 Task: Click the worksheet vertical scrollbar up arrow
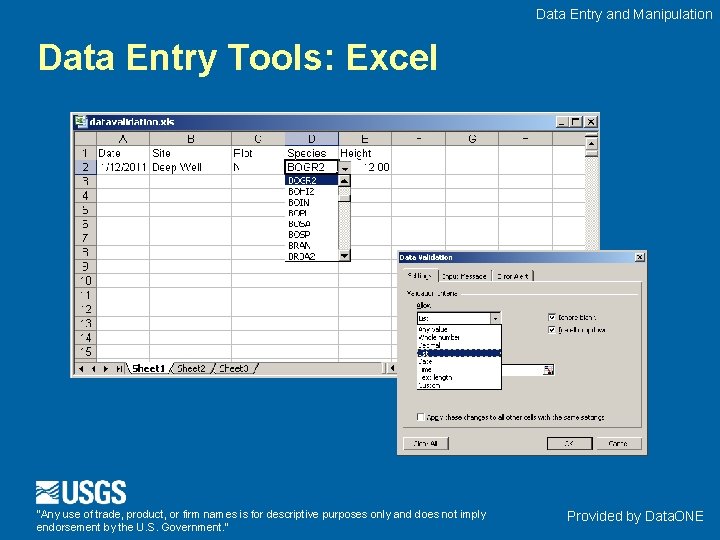pyautogui.click(x=591, y=143)
